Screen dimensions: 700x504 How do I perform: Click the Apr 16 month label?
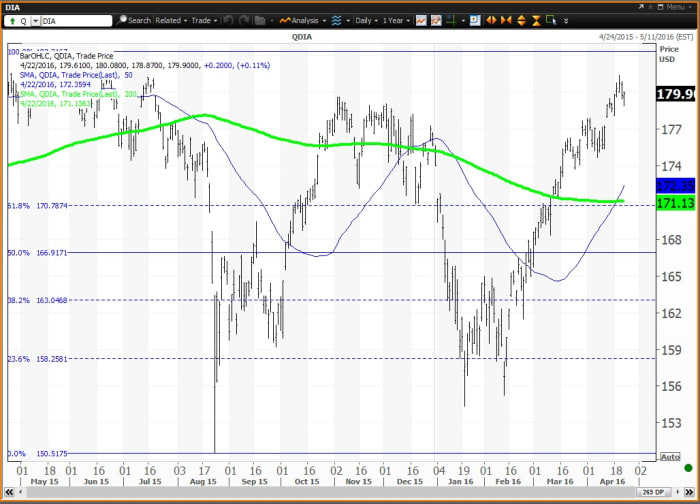point(612,481)
